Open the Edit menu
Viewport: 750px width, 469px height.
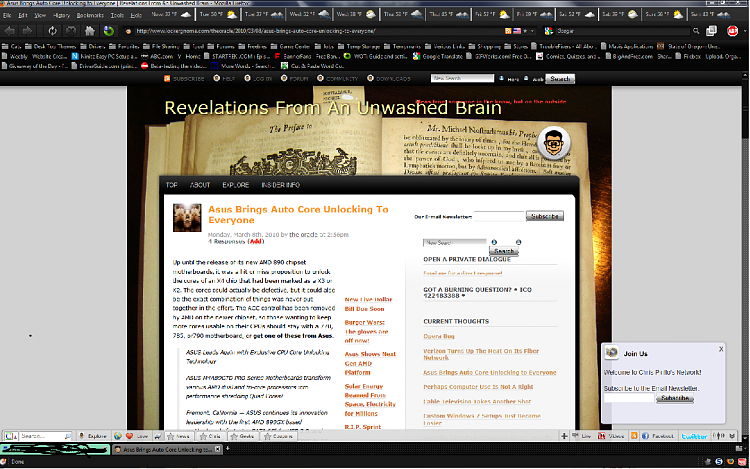click(x=23, y=15)
